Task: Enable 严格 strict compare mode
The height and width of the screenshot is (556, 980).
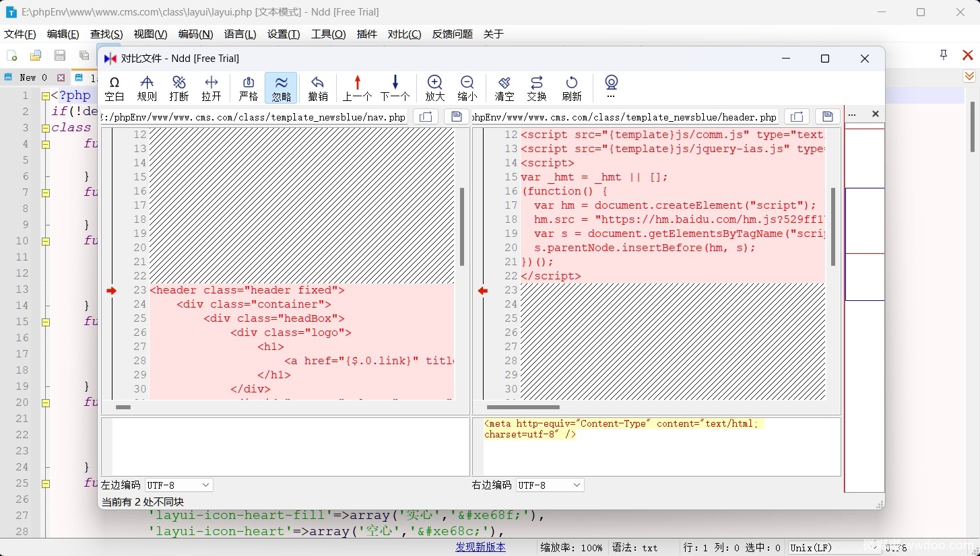Action: click(249, 88)
